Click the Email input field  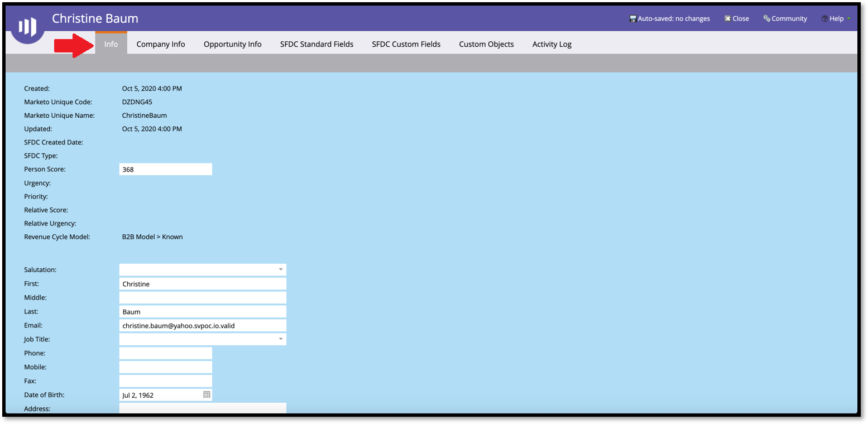coord(203,325)
